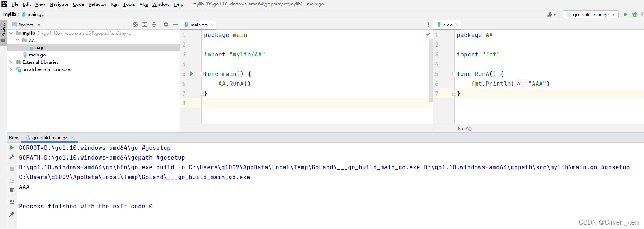Open the View menu
This screenshot has width=644, height=229.
coord(40,4)
